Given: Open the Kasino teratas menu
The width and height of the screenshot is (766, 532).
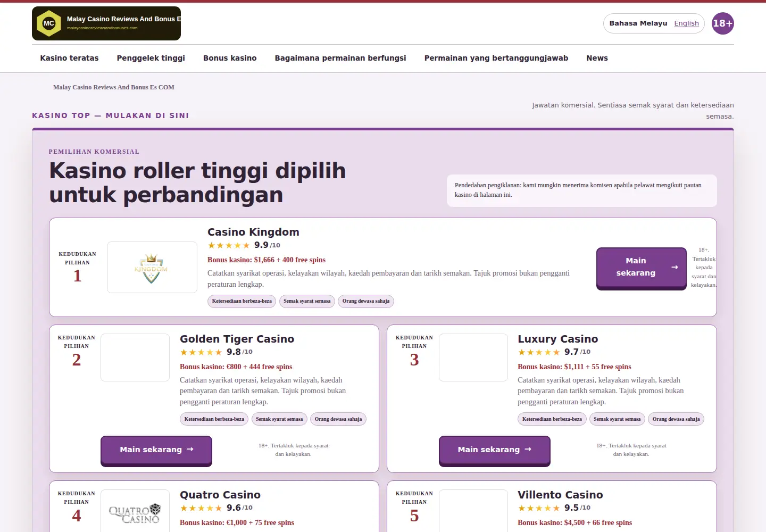Looking at the screenshot, I should 69,58.
